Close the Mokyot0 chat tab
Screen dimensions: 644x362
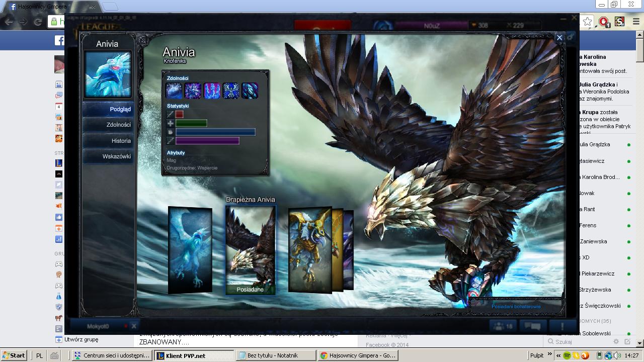[x=134, y=326]
